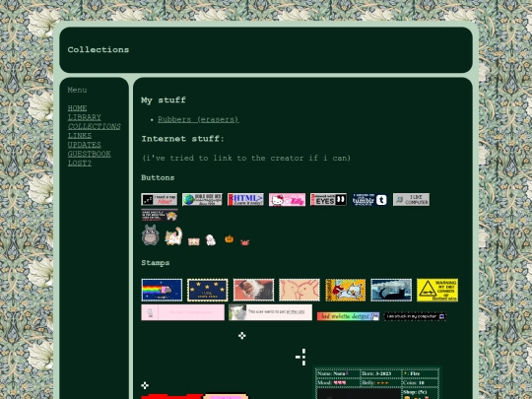Image resolution: width=532 pixels, height=399 pixels.
Task: Click the 'I need a nap Now!' button
Action: coord(160,199)
